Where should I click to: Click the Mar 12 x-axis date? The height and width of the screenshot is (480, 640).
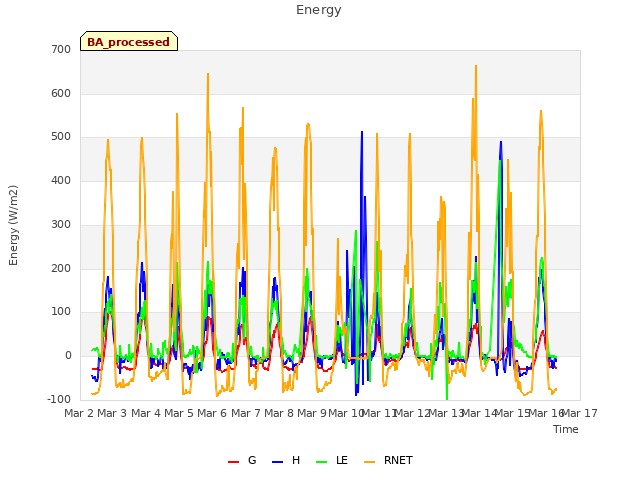pyautogui.click(x=412, y=413)
